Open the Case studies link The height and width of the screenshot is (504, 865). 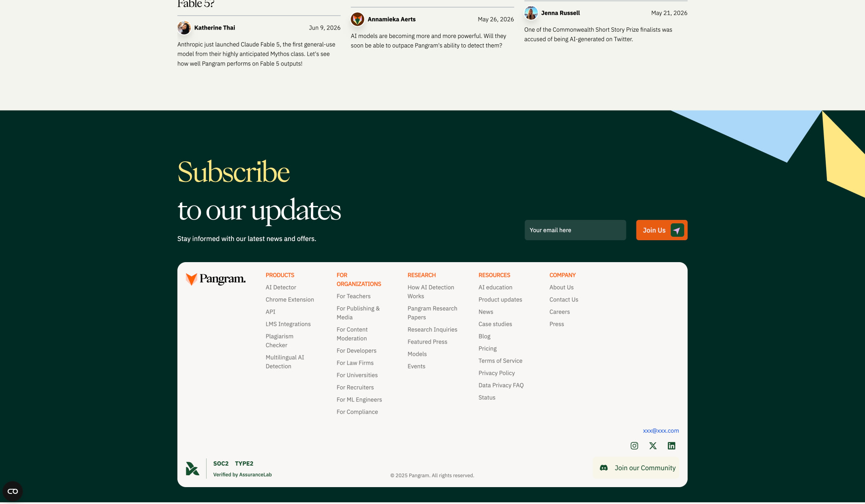tap(495, 324)
